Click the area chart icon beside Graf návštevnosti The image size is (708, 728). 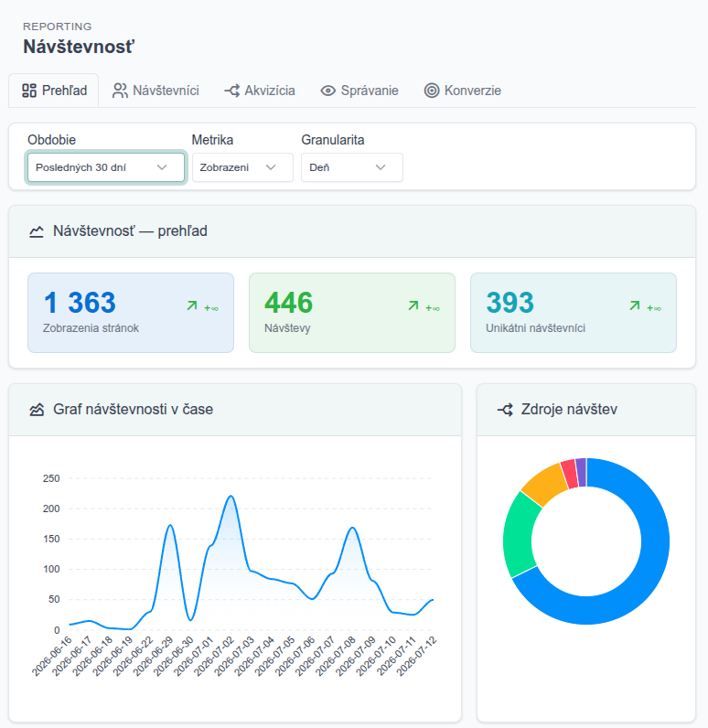37,410
